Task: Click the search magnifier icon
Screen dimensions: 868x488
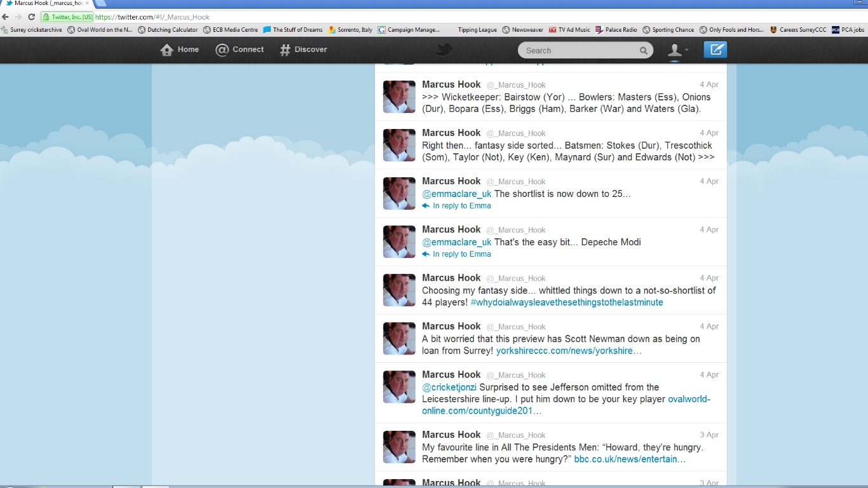Action: tap(643, 51)
